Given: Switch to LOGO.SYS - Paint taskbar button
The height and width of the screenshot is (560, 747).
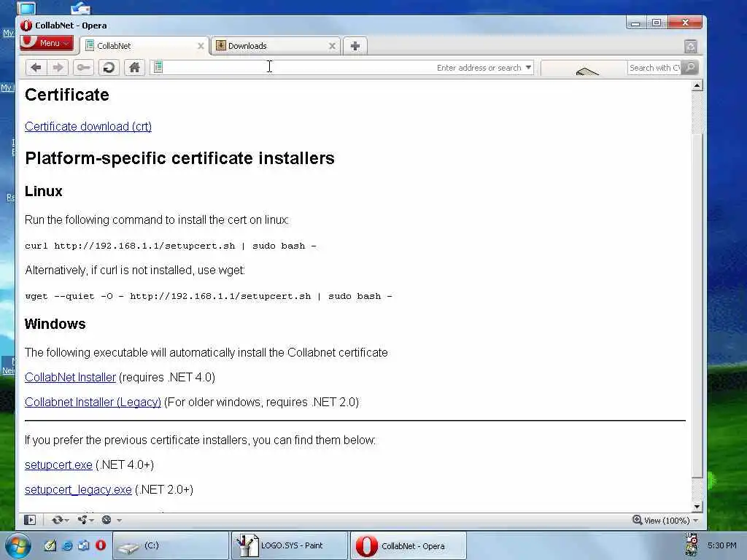Looking at the screenshot, I should [x=289, y=545].
